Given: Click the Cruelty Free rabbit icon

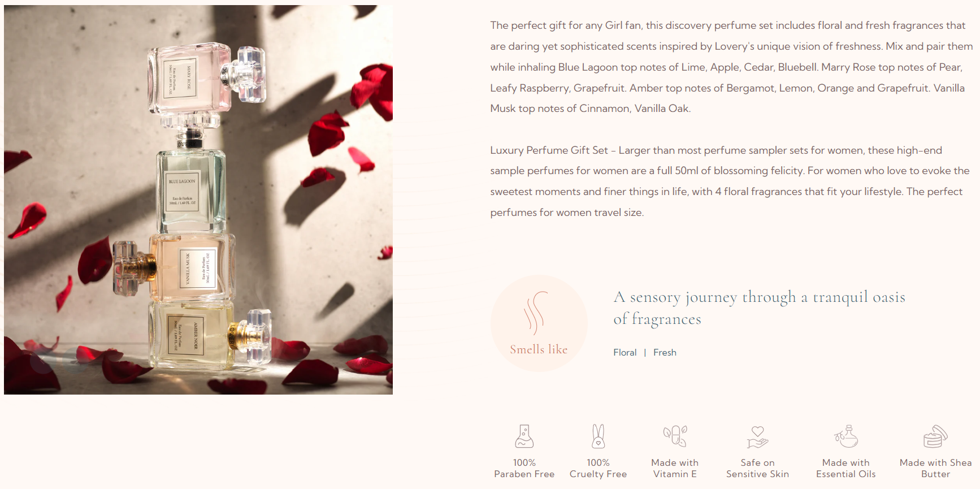Looking at the screenshot, I should 598,436.
